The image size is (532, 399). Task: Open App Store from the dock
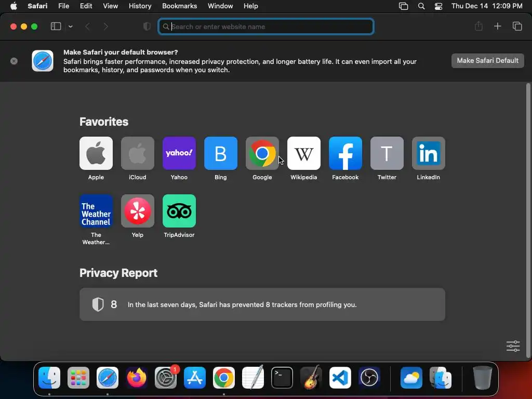[x=195, y=377]
